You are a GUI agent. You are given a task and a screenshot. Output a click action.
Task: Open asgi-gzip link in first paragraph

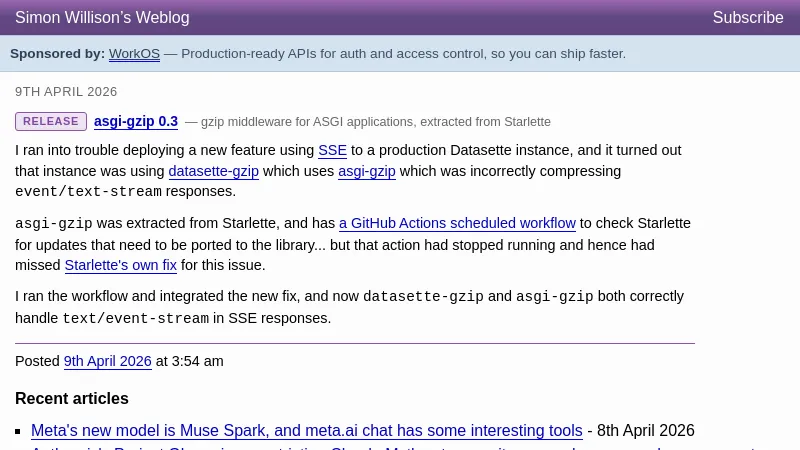click(366, 171)
